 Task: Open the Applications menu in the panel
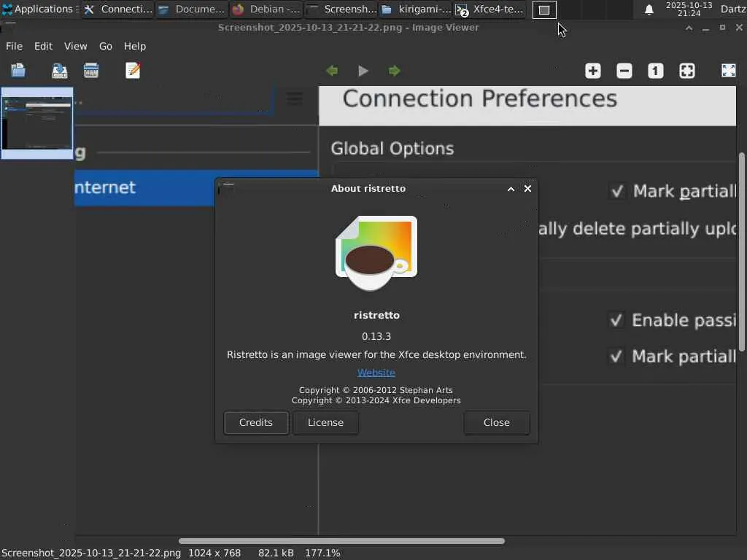click(40, 9)
